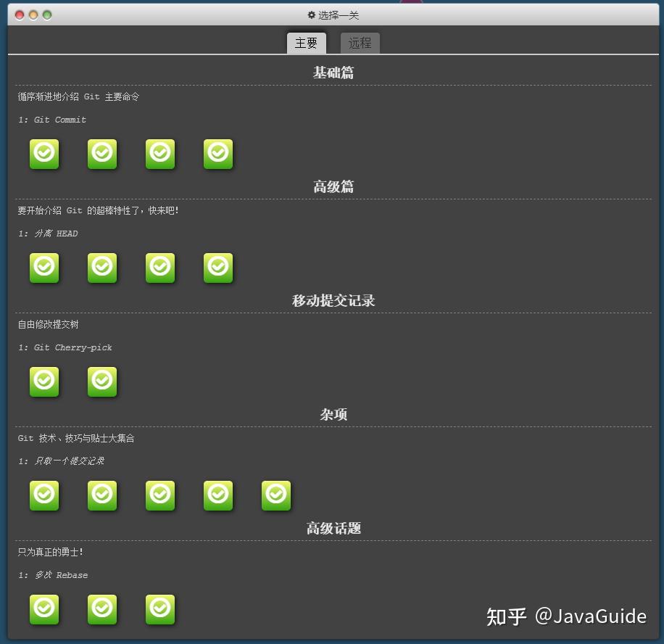Select fourth level icon in 高级篇 section

218,268
